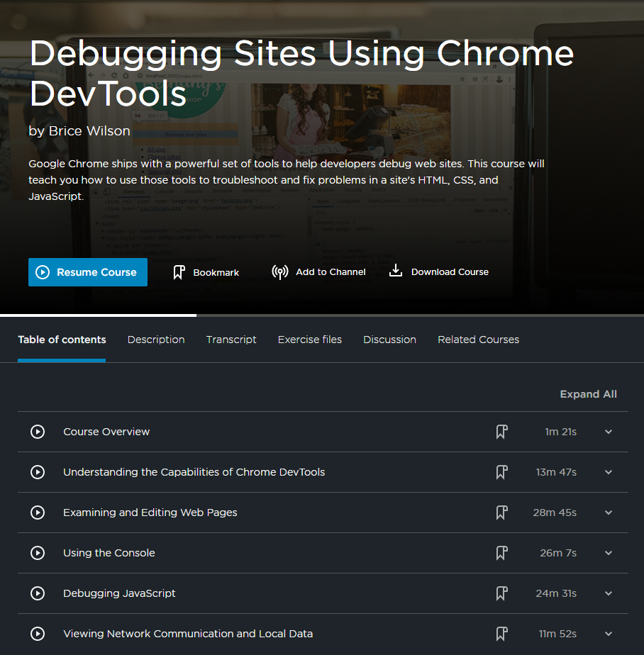Play Examining and Editing Web Pages module
Image resolution: width=644 pixels, height=655 pixels.
click(38, 513)
